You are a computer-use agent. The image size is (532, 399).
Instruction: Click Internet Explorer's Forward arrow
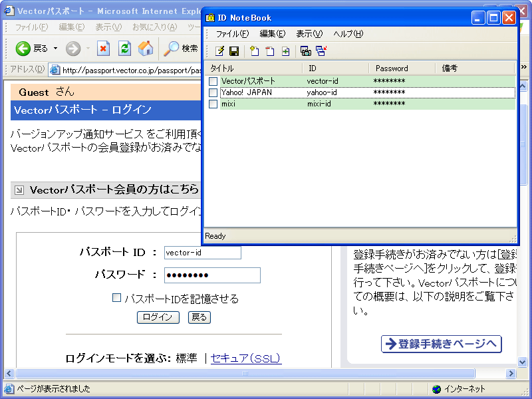(x=73, y=49)
